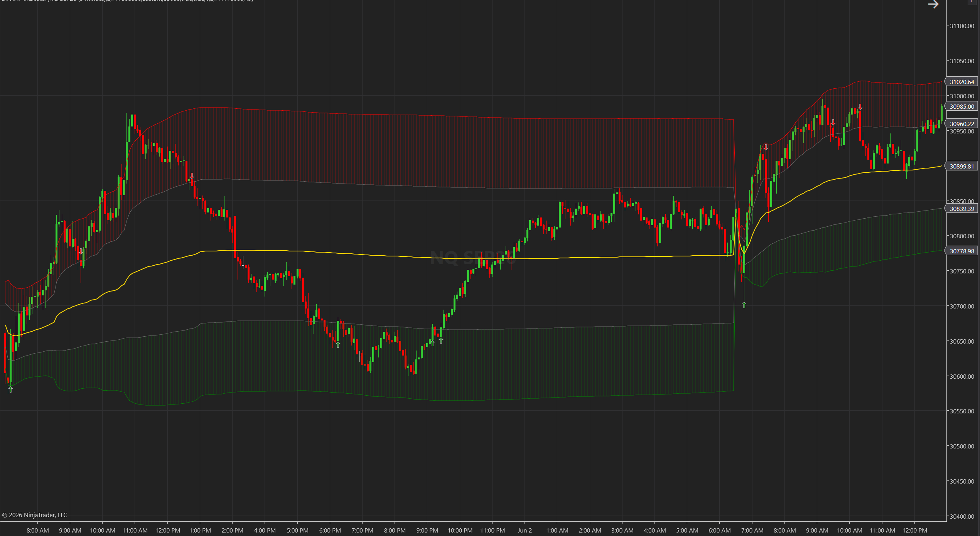Screen dimensions: 980x536
Task: Click the 11:00 PM time axis label
Action: click(x=492, y=530)
